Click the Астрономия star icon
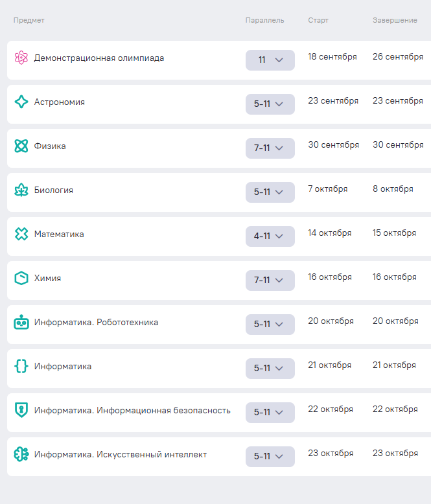Screen dimensions: 431x504 click(21, 102)
